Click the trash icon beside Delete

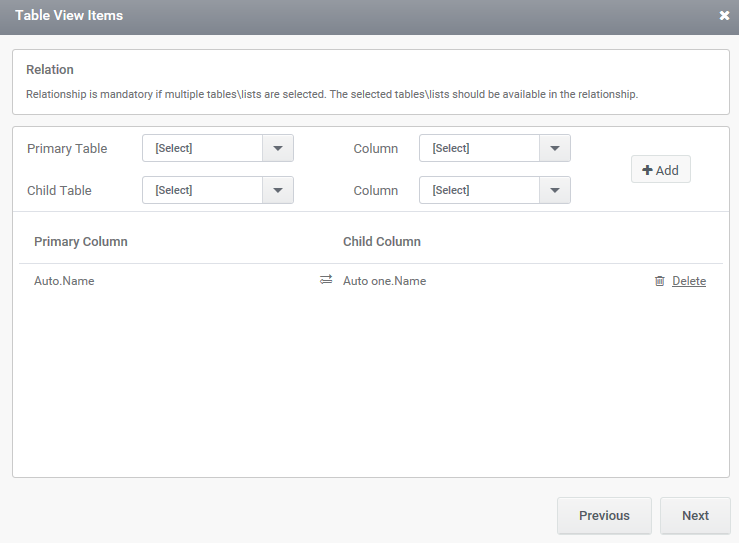659,281
